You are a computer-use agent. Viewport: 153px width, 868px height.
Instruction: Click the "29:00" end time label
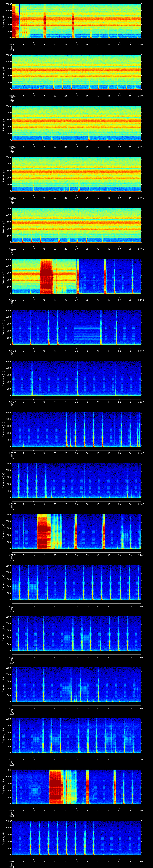point(141,351)
